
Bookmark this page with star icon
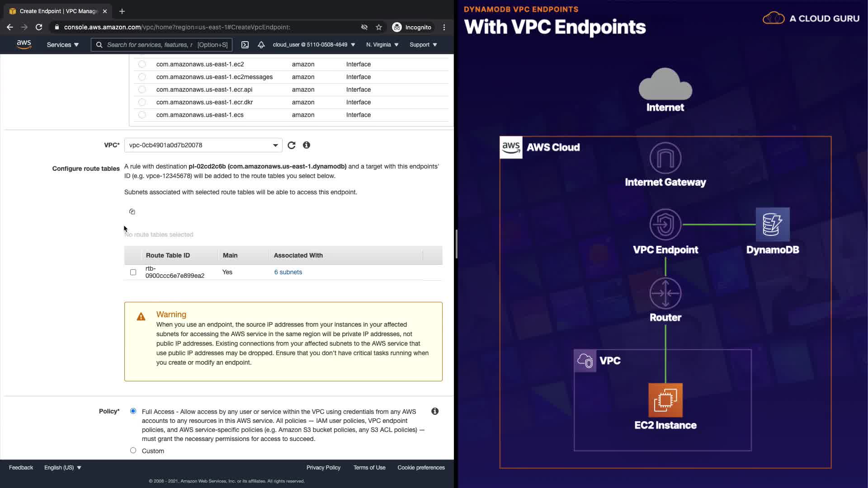(x=379, y=27)
